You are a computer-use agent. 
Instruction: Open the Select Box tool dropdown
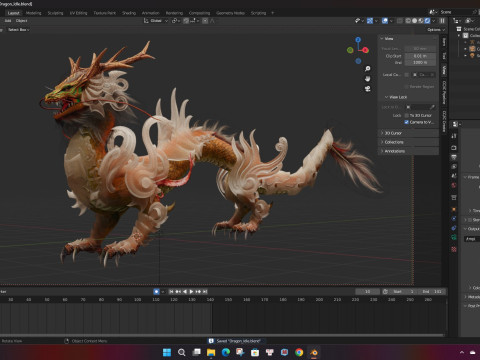coord(18,30)
